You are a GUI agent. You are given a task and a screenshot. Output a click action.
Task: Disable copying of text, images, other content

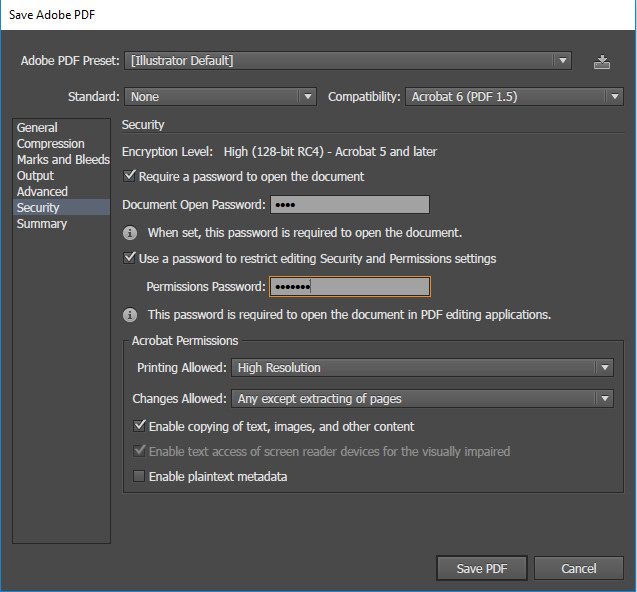140,426
